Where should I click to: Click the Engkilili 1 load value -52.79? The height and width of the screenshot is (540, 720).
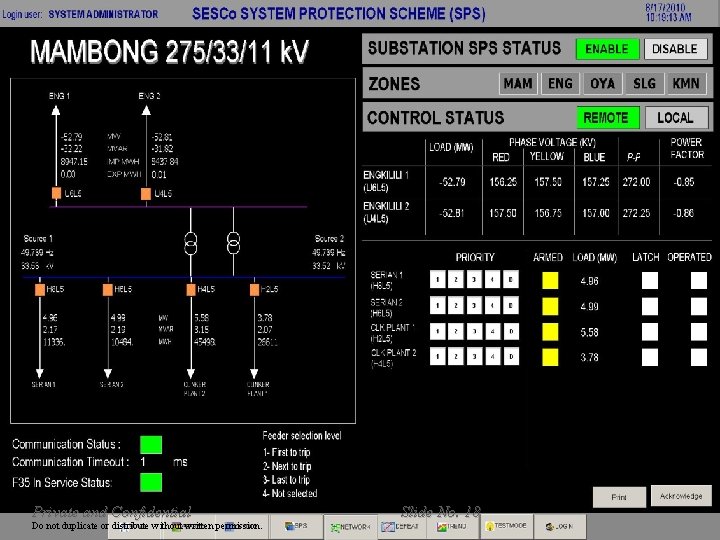point(452,182)
